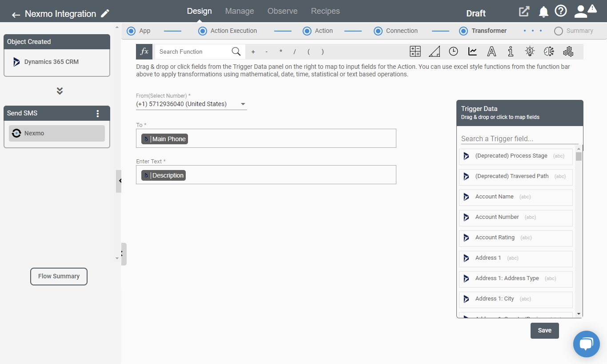
Task: Switch to the Recipes tab
Action: point(325,11)
